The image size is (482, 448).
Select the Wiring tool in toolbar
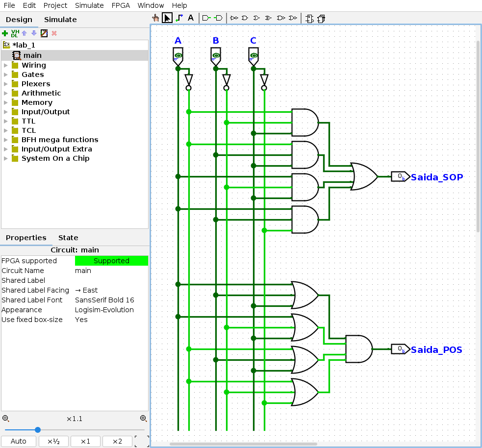179,18
